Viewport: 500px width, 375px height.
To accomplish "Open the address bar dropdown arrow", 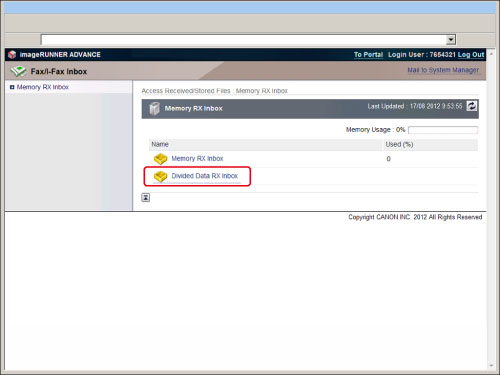I will 451,40.
